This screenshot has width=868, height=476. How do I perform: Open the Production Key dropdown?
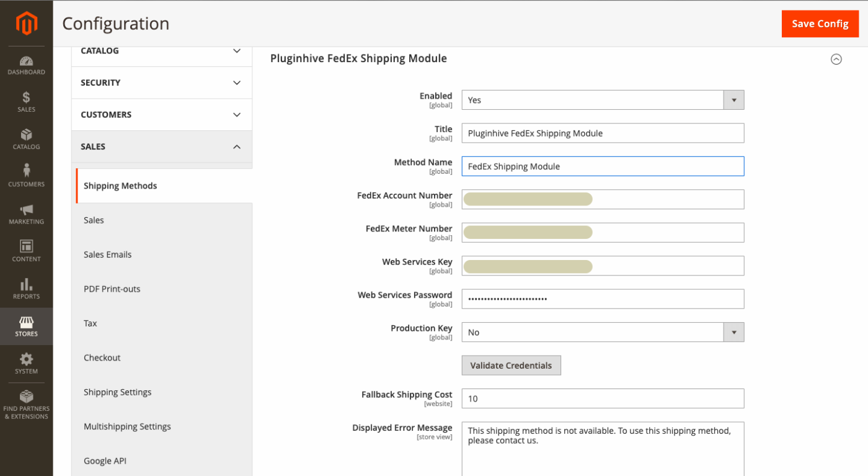tap(603, 332)
